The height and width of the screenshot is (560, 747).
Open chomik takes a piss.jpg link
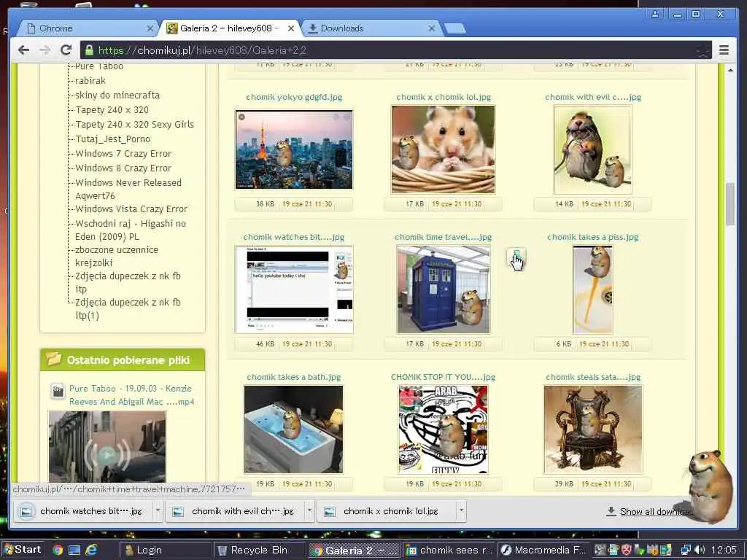click(x=592, y=237)
